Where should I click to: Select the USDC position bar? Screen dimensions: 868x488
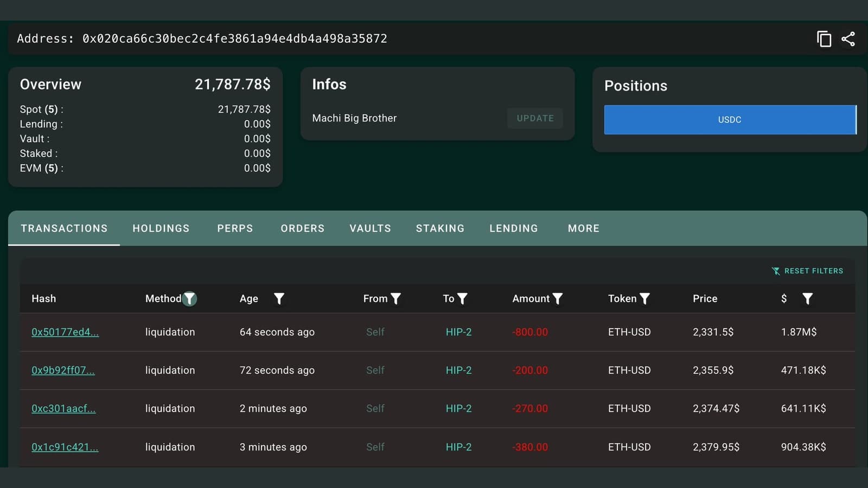pos(730,120)
